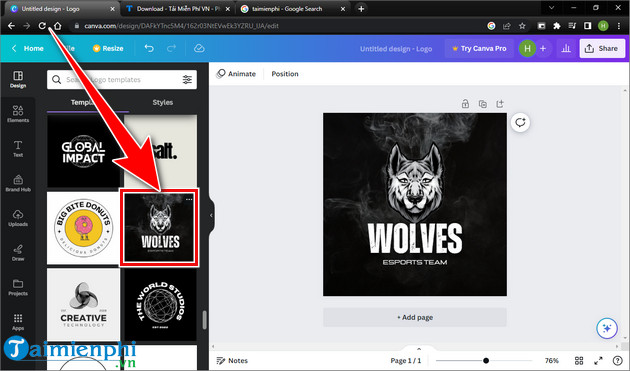Open the help question mark icon
Image resolution: width=630 pixels, height=371 pixels.
click(618, 361)
